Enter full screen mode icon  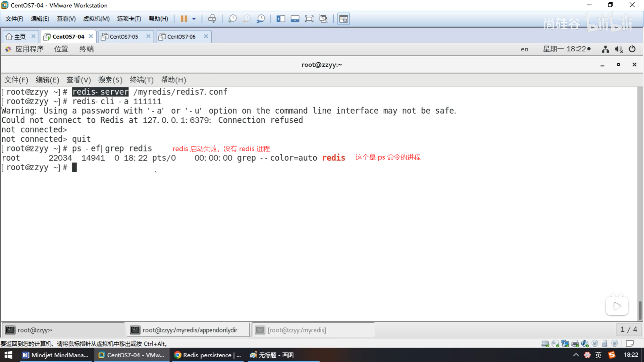[309, 19]
